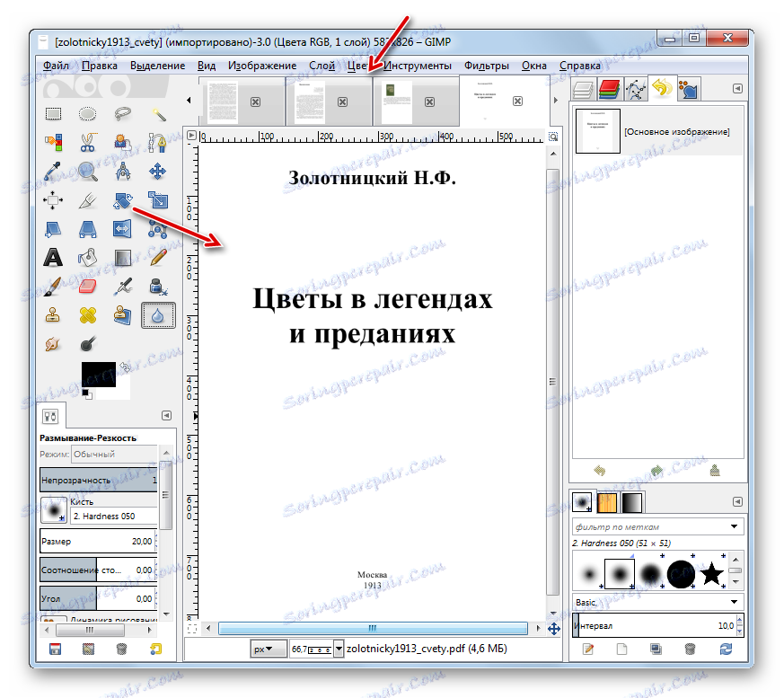Select the Free Select lasso tool

point(122,114)
